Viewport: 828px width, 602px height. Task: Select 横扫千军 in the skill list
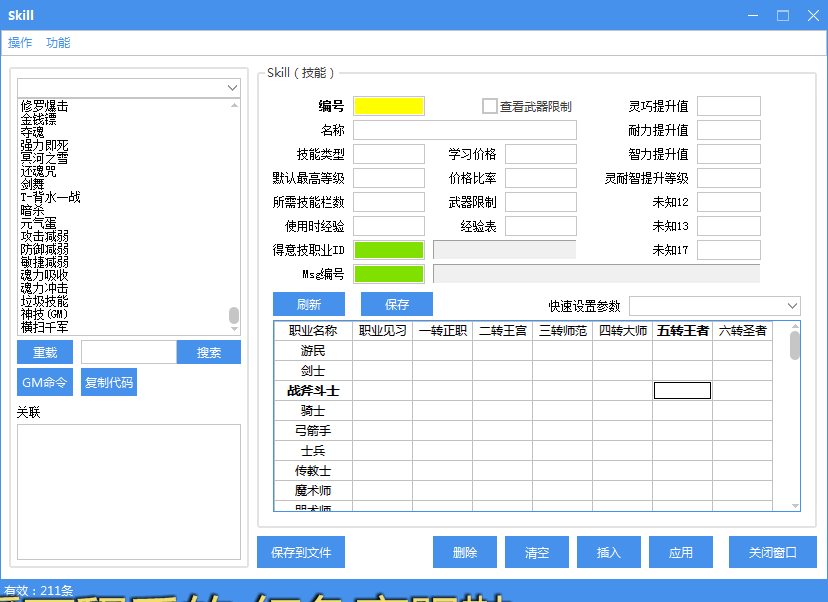coord(44,327)
